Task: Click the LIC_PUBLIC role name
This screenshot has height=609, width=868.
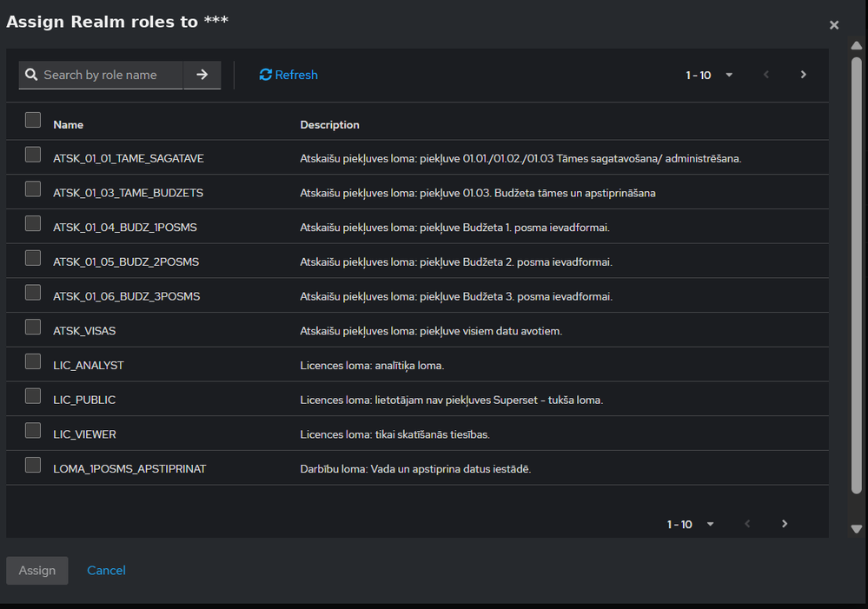Action: tap(84, 400)
